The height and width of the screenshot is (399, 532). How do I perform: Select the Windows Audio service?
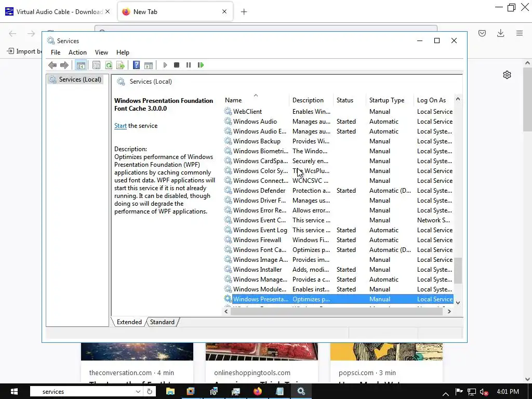(338, 122)
